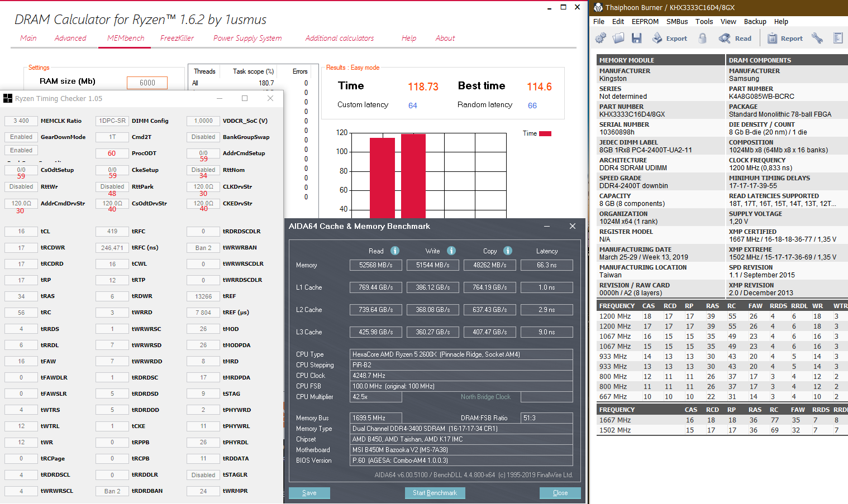Click the DIMM Config value field
Screen dimensions: 848x504
pyautogui.click(x=112, y=121)
